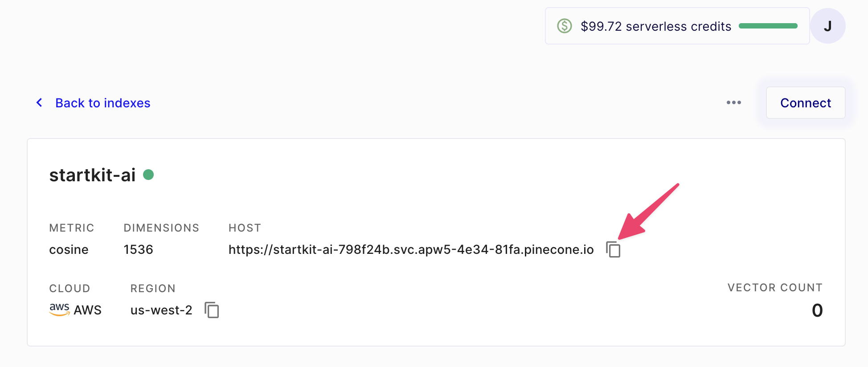This screenshot has height=367, width=868.
Task: Click the 1536 dimensions value
Action: coord(138,249)
